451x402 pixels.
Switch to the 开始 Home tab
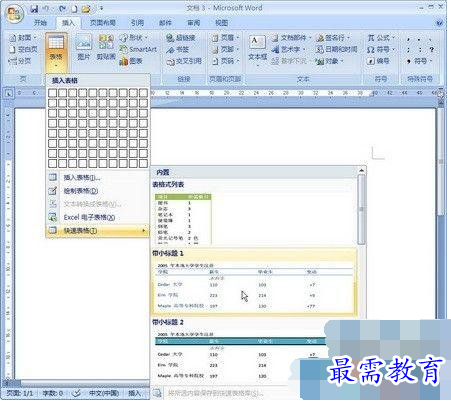pos(40,23)
